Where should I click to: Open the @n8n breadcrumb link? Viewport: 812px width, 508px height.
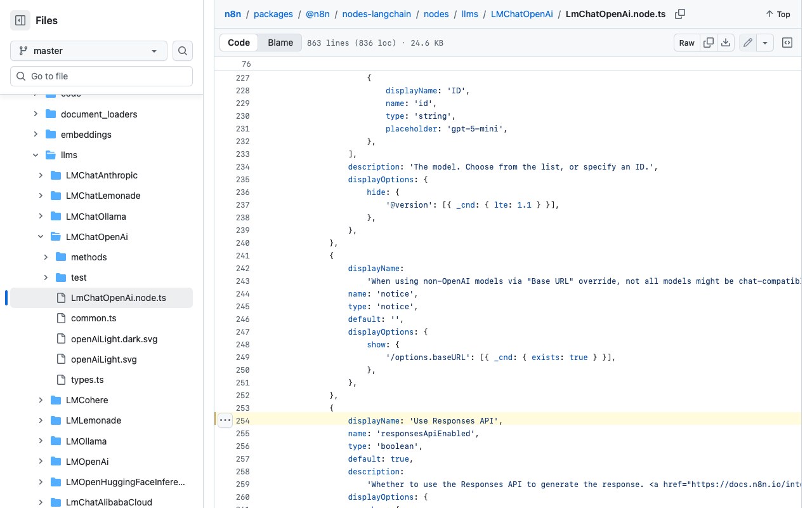(318, 13)
